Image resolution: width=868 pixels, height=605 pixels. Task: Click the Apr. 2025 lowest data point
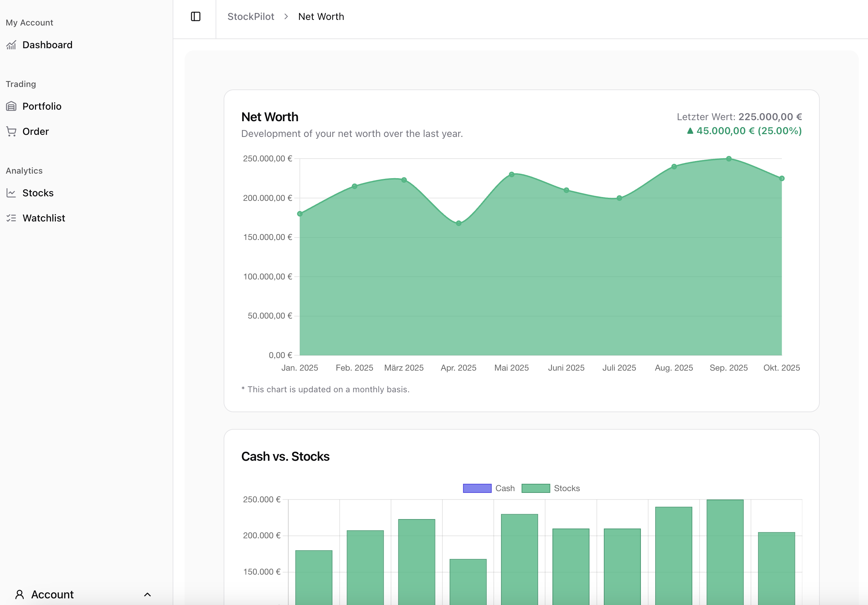point(458,223)
